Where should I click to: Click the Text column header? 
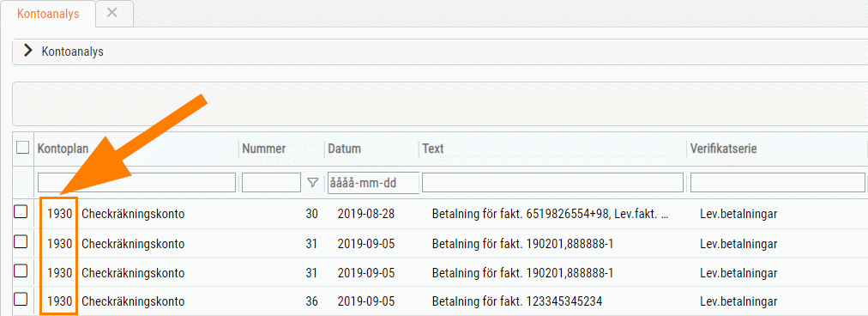(433, 149)
